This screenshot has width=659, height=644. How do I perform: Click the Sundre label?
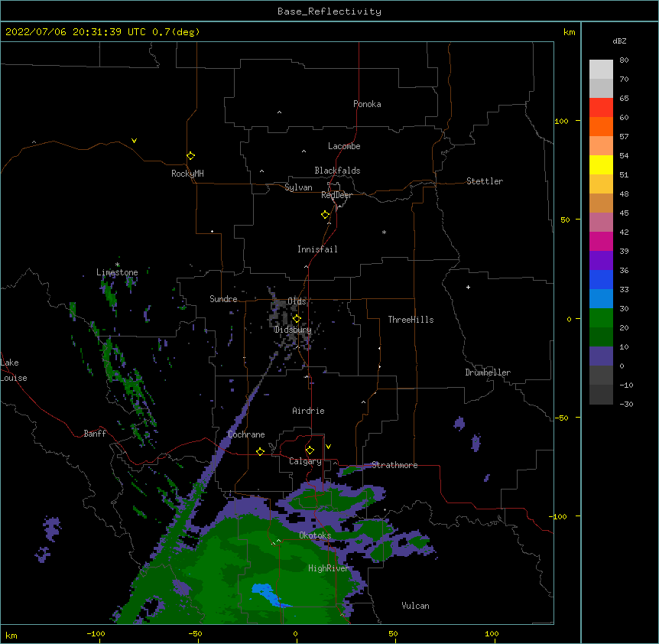(x=223, y=299)
